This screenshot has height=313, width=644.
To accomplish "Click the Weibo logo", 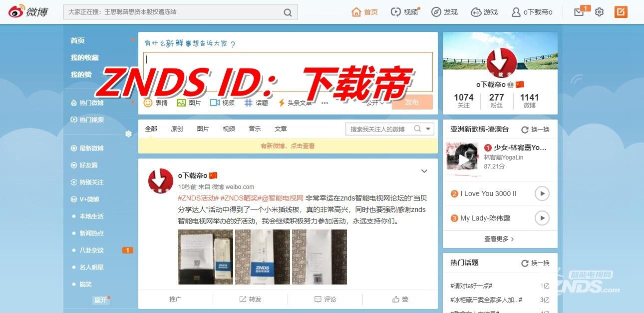I will coord(28,11).
